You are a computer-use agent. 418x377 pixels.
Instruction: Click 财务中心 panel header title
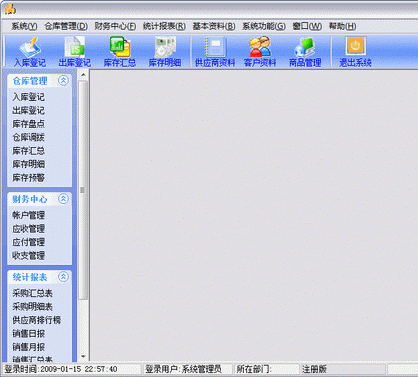(30, 199)
